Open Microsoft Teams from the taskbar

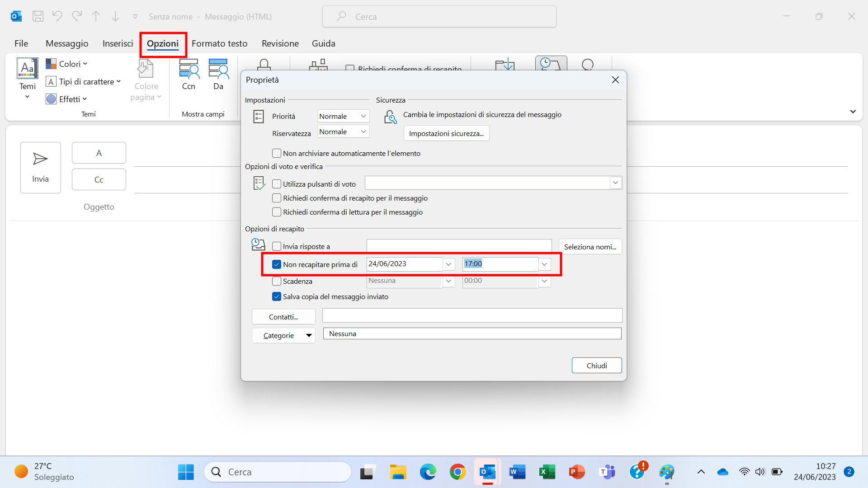tap(607, 471)
